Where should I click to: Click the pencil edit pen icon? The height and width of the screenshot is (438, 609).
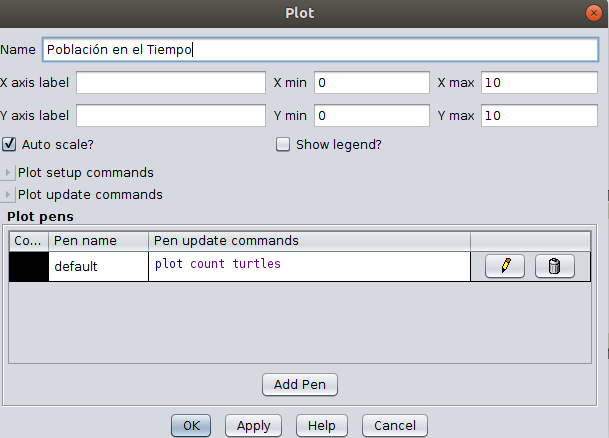click(505, 266)
